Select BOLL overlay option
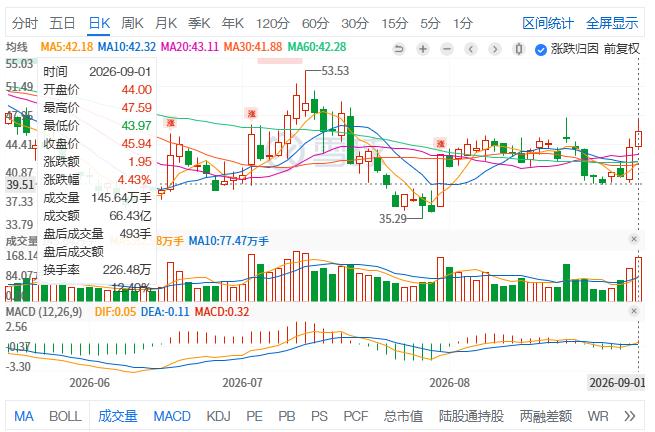Viewport: 655px width, 432px height. pos(65,416)
